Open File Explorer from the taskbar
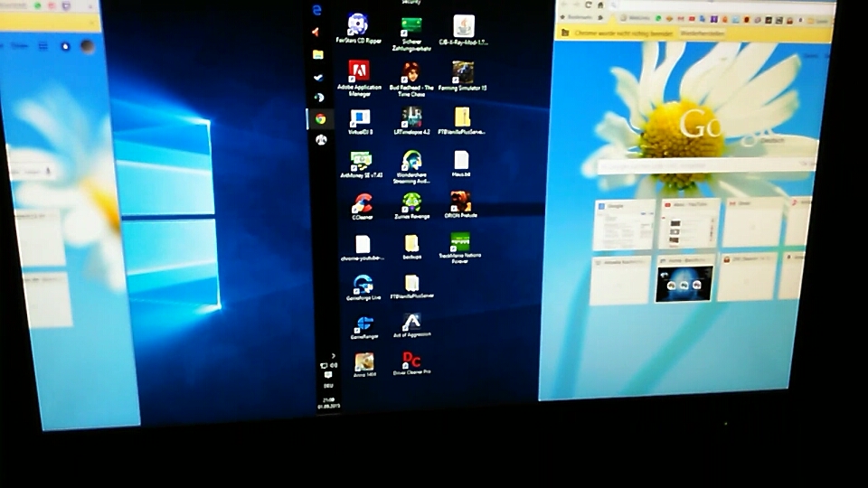 pos(317,54)
